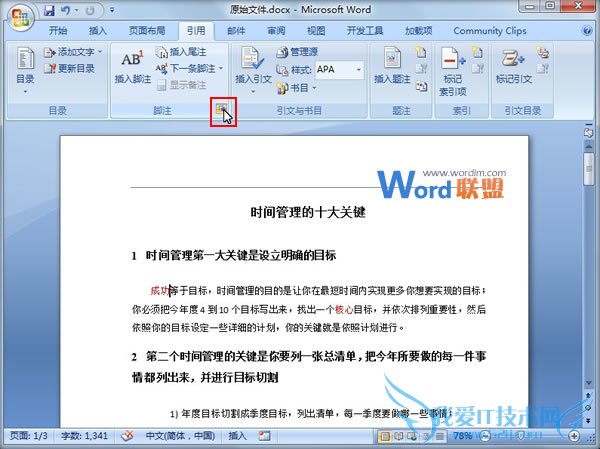600x449 pixels.
Task: Open the 页面布局 tab
Action: 147,31
